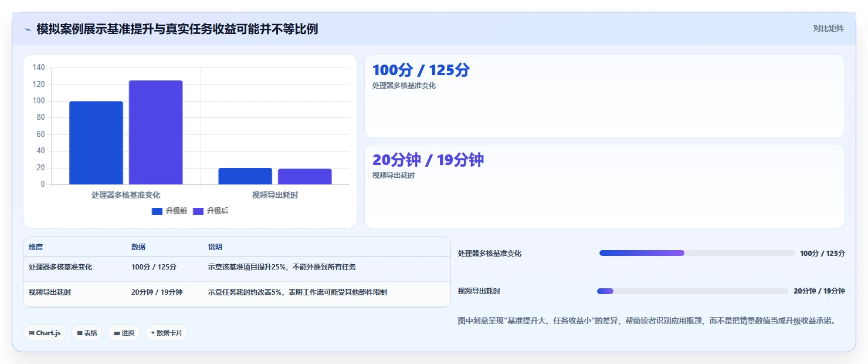Click the 升级前 bar for 处理器多核基准变化
Viewport: 868px width, 364px height.
[96, 143]
